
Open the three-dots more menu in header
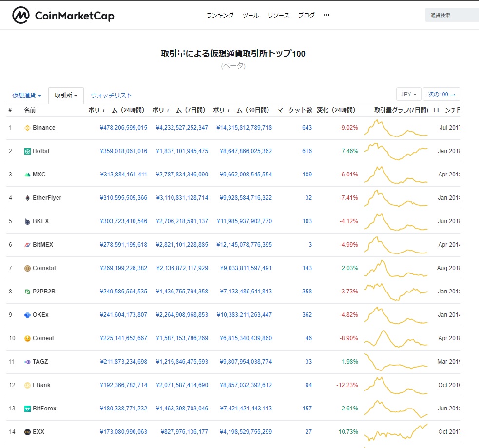[x=326, y=15]
